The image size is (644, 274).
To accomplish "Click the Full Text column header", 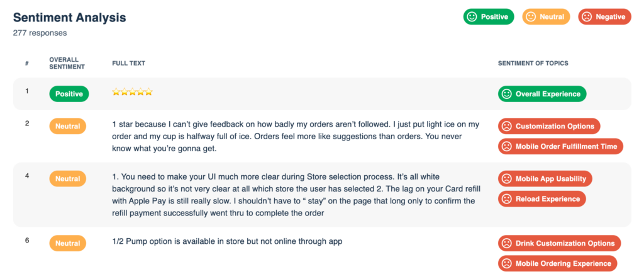I will (x=128, y=64).
